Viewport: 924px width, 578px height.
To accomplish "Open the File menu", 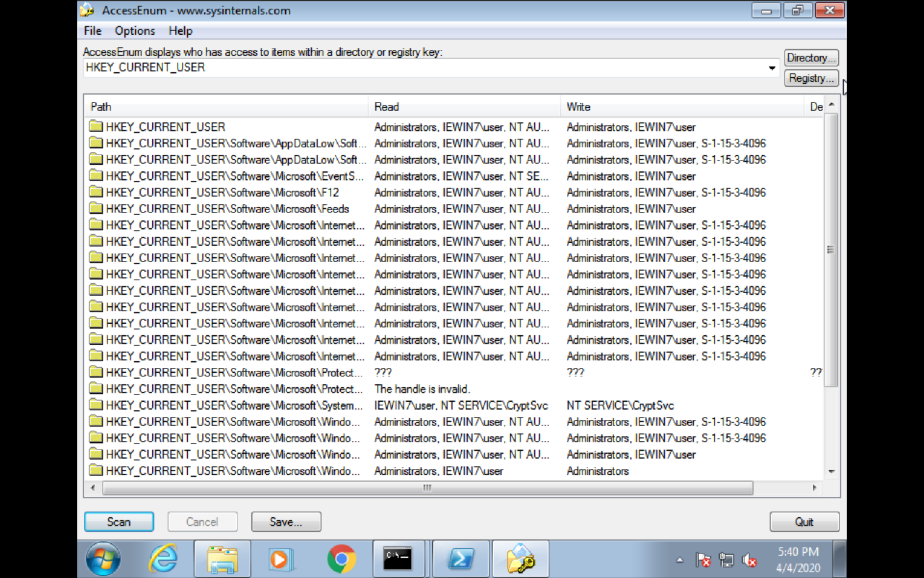I will (93, 31).
